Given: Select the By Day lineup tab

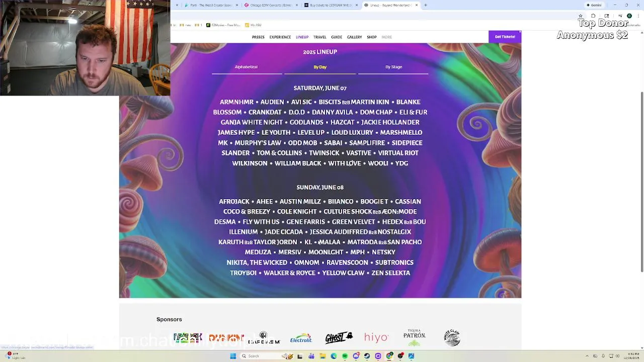Looking at the screenshot, I should click(x=320, y=67).
